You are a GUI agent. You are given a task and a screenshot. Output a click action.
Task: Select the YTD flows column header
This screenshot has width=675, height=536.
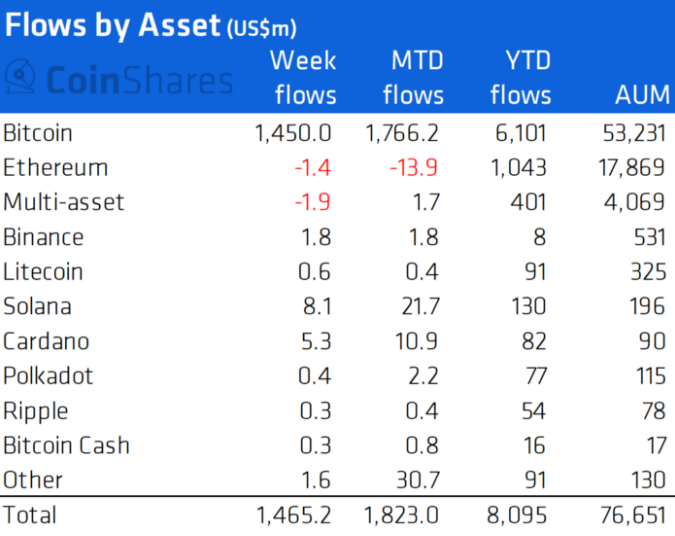coord(520,77)
